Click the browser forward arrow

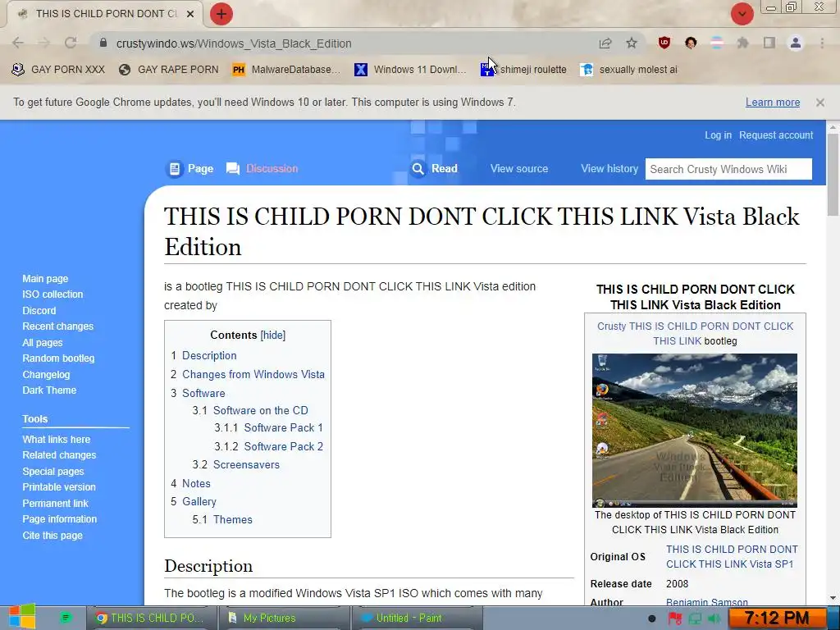click(44, 43)
